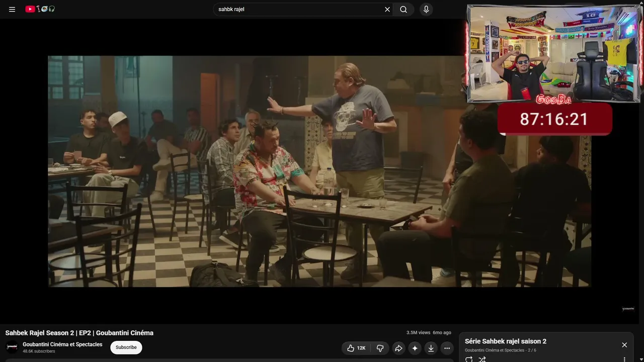Toggle loop playlist
Viewport: 644px width, 362px height.
click(x=469, y=359)
